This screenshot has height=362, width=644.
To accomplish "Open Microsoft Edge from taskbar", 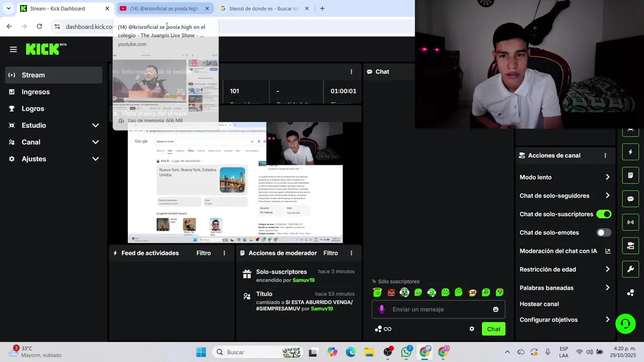I will pyautogui.click(x=351, y=352).
